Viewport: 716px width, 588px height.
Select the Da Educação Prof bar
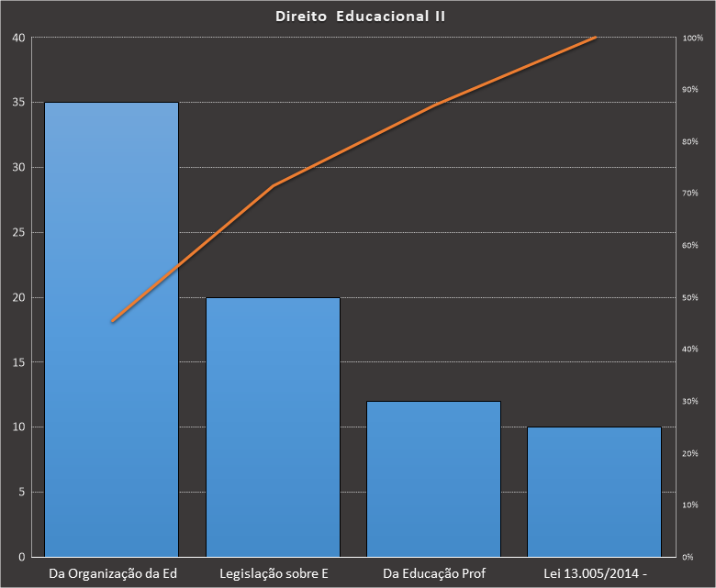click(x=433, y=479)
